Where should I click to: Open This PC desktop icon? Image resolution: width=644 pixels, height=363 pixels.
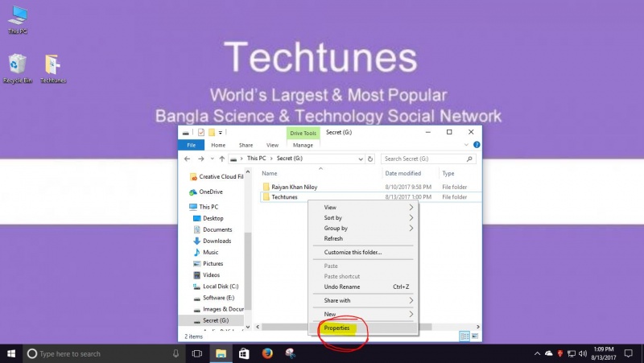coord(18,19)
